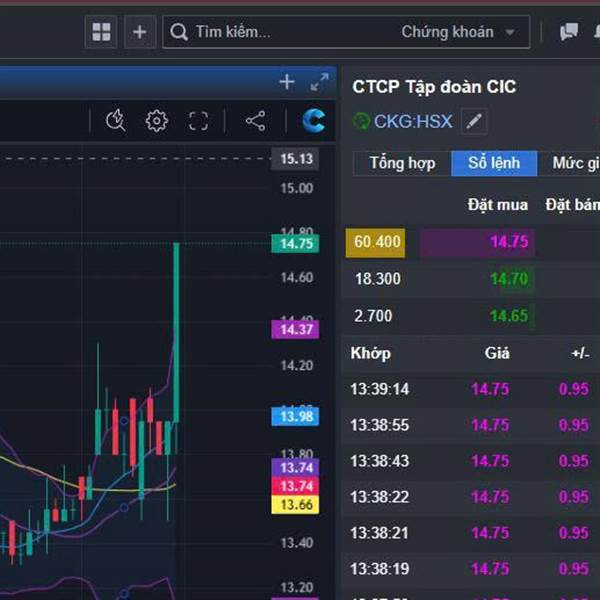Select the Sổ lệnh tab
This screenshot has width=600, height=600.
coord(494,163)
